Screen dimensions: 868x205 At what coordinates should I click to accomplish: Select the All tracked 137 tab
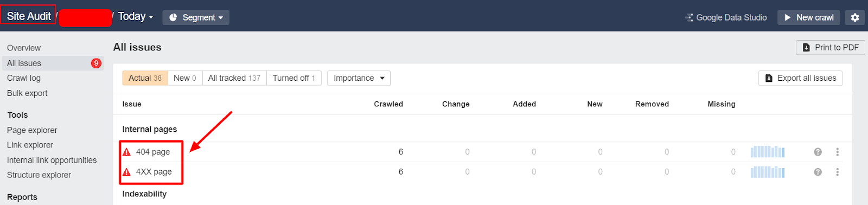(x=234, y=78)
